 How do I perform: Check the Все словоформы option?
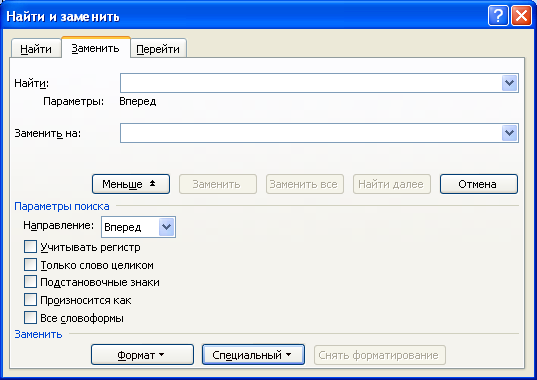pos(30,318)
